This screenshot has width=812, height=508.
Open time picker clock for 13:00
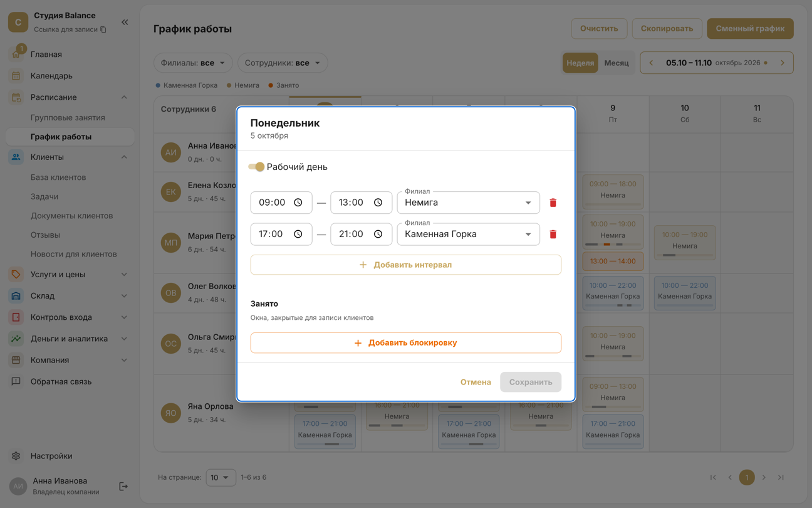378,203
